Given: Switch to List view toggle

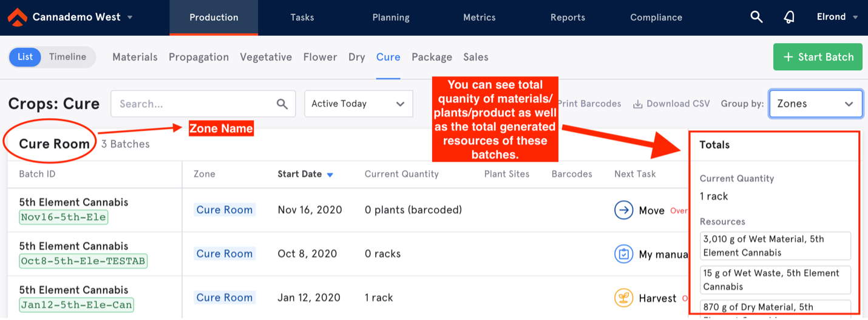Looking at the screenshot, I should pos(25,57).
